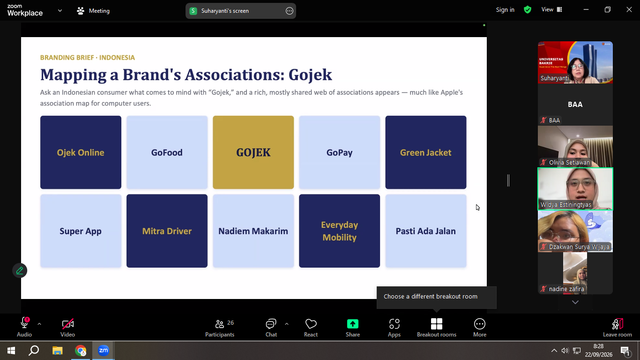Click the Zoom Workplace logo

click(x=24, y=11)
